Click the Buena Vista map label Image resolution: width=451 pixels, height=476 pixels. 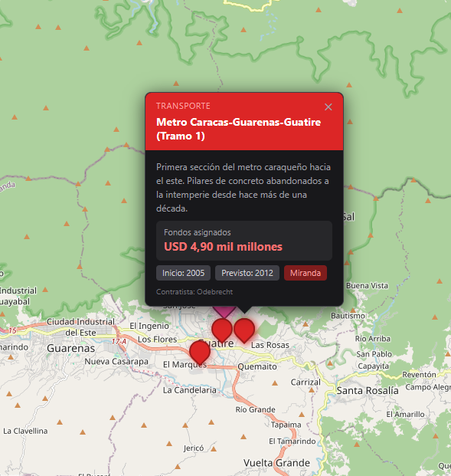pyautogui.click(x=367, y=286)
